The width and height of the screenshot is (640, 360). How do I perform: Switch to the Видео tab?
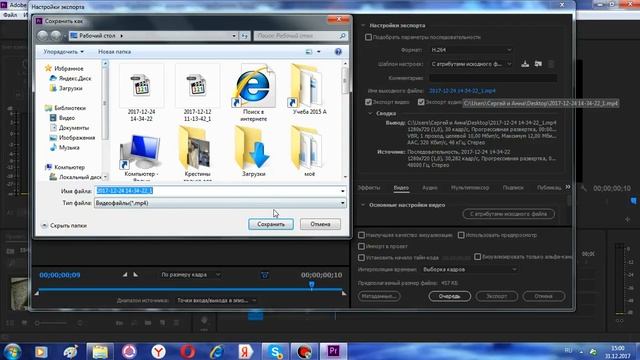coord(401,188)
